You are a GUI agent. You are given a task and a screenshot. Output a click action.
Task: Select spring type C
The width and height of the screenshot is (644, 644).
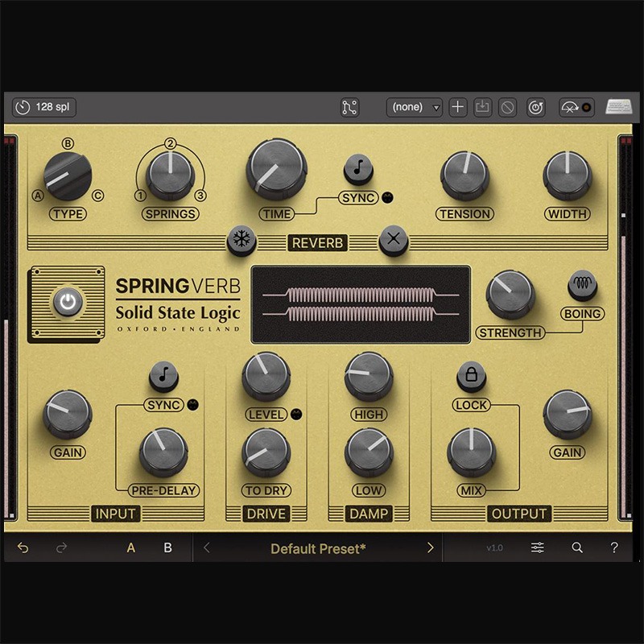pos(97,196)
